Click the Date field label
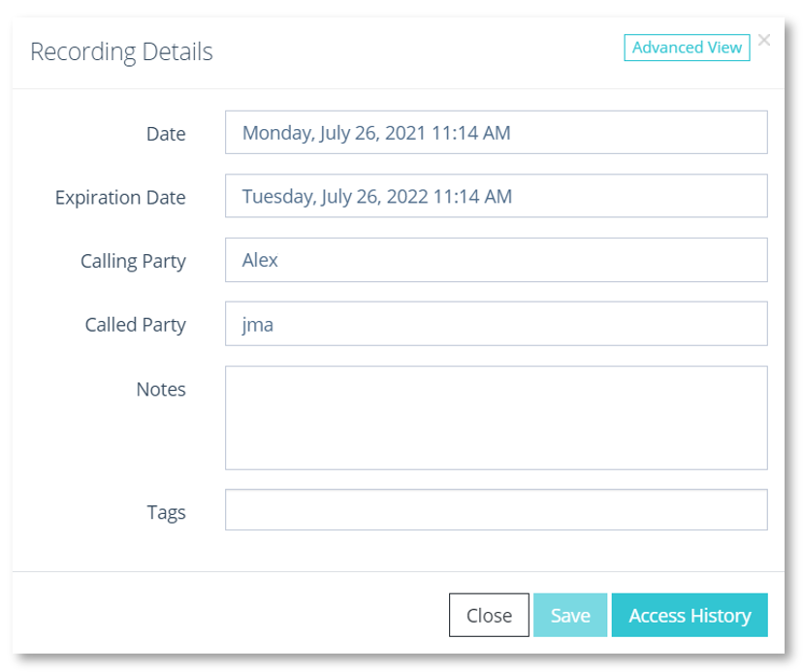Image resolution: width=803 pixels, height=672 pixels. click(166, 134)
